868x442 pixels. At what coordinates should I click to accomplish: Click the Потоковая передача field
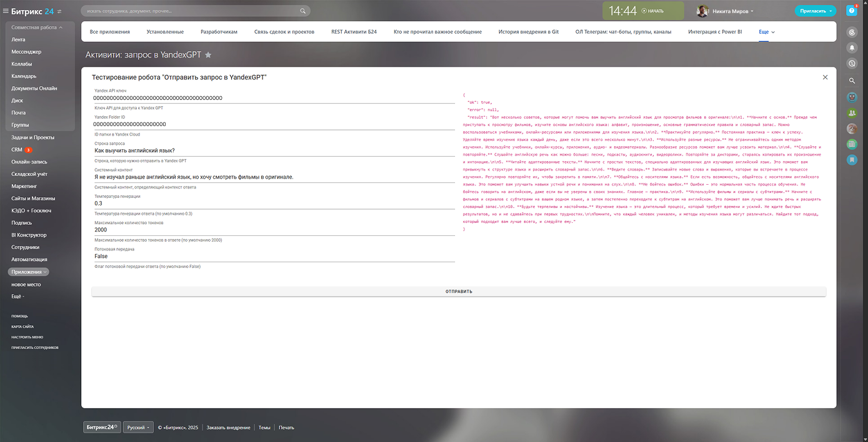point(274,257)
